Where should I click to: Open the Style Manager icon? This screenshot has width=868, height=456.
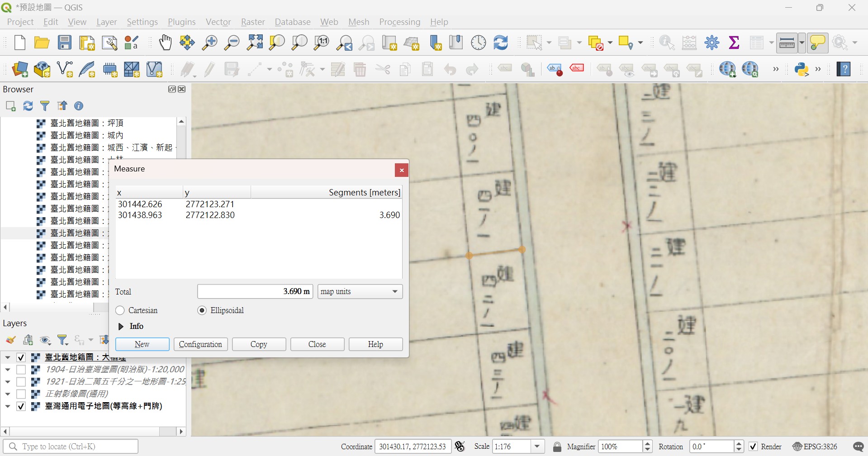[132, 43]
